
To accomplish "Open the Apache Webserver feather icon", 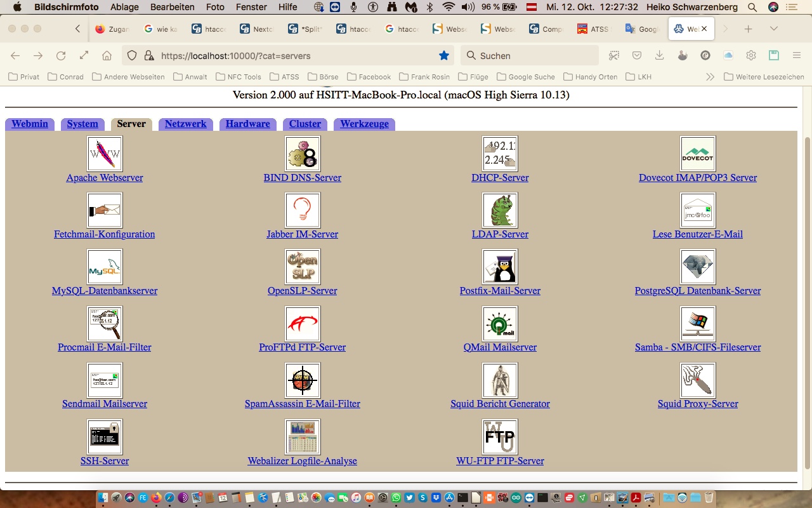I will pyautogui.click(x=105, y=154).
